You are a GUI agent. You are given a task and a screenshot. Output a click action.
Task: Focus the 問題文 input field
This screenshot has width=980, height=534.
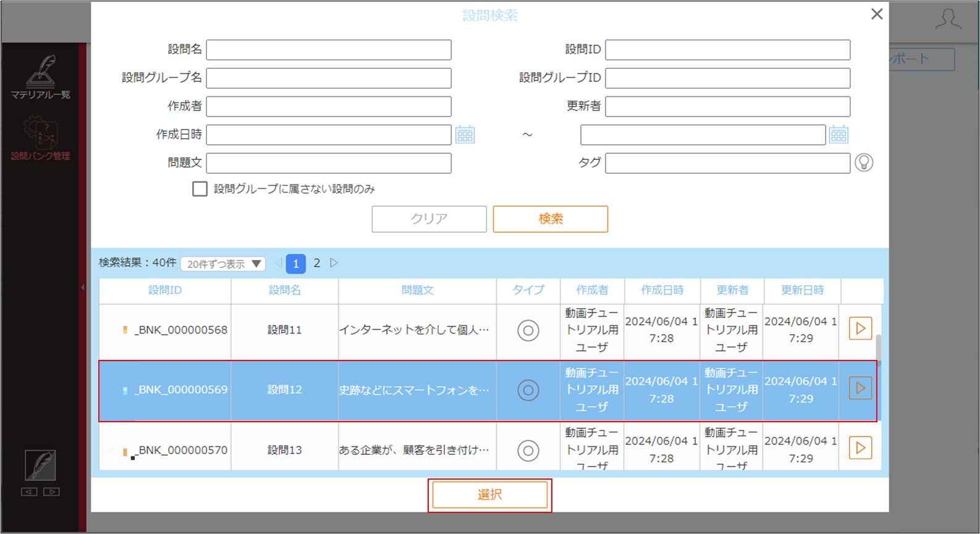click(x=329, y=164)
